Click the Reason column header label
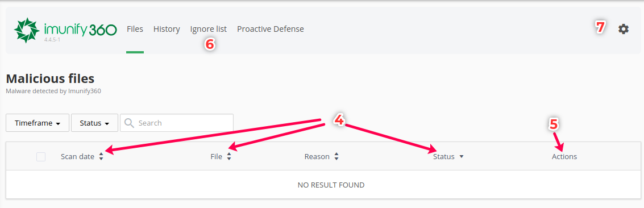Screen dimensions: 644x208 (317, 157)
